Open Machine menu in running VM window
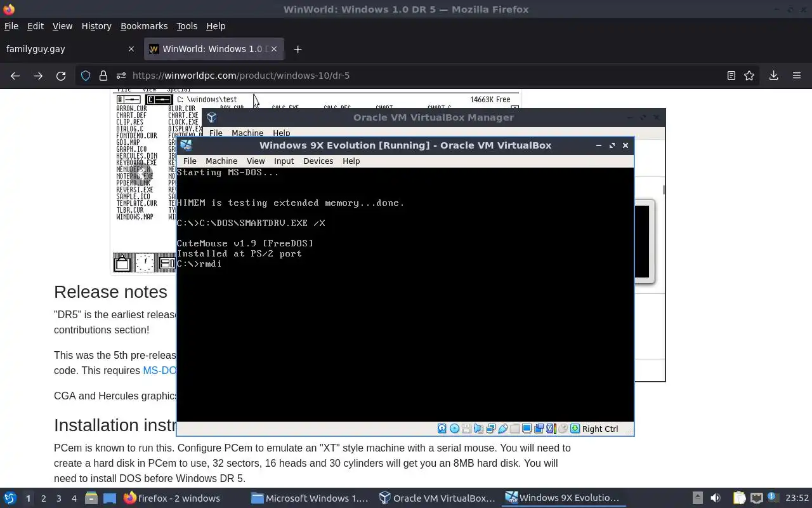The image size is (812, 508). pyautogui.click(x=221, y=161)
